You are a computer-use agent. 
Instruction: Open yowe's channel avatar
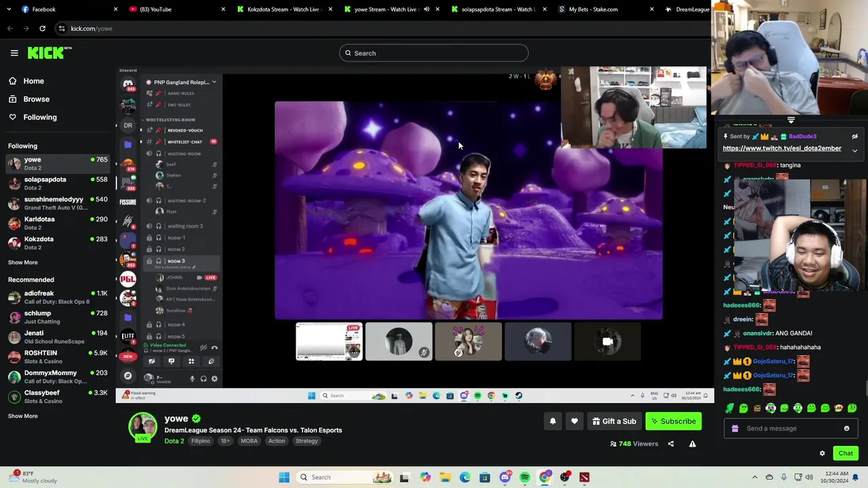(x=142, y=428)
